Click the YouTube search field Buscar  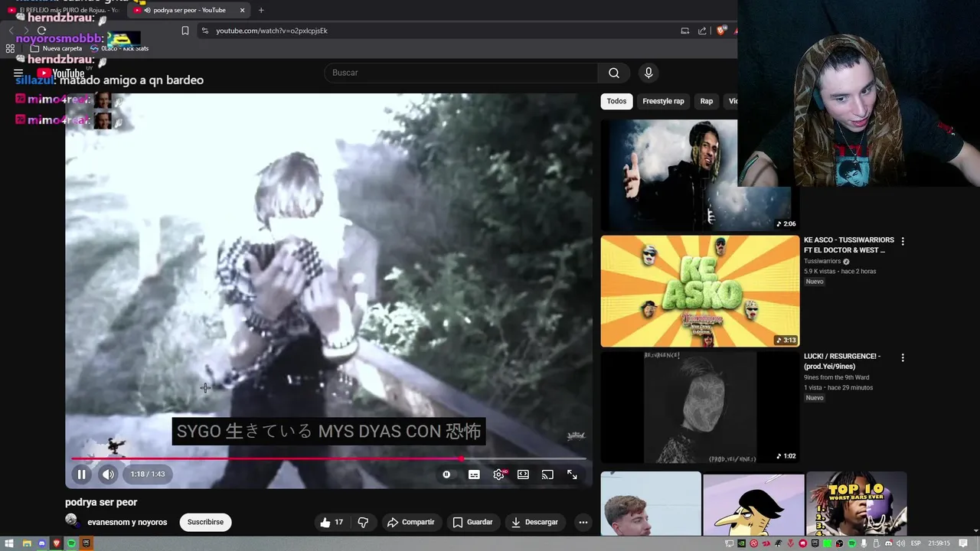click(x=462, y=73)
